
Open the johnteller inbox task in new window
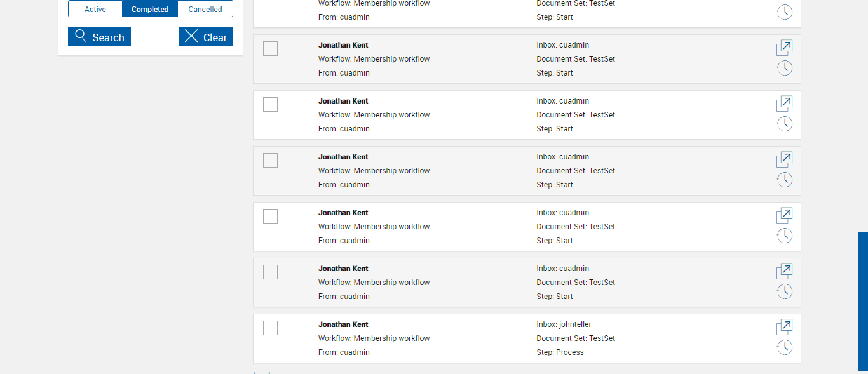(785, 327)
